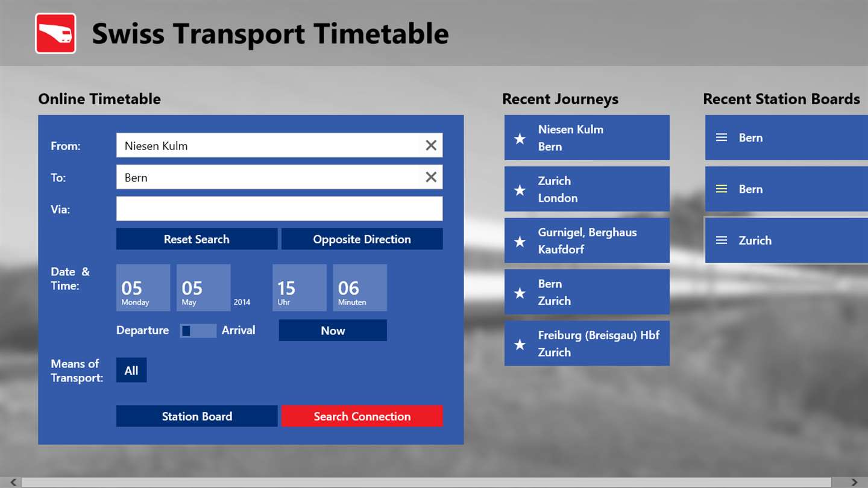Clear the From field with X icon

[431, 145]
